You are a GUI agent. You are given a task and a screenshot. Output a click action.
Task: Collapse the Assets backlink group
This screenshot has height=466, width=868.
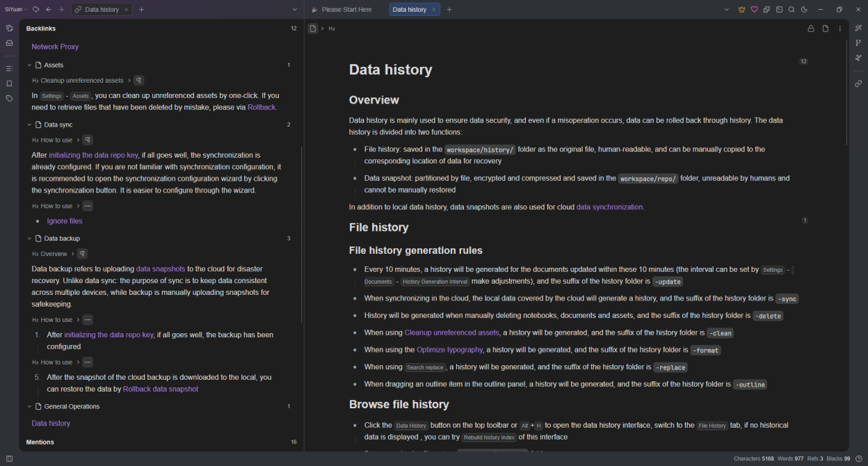coord(29,65)
